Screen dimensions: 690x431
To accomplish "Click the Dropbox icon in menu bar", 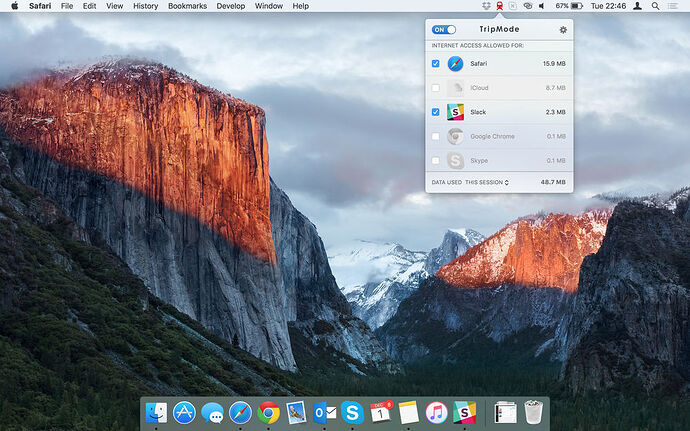I will click(485, 6).
